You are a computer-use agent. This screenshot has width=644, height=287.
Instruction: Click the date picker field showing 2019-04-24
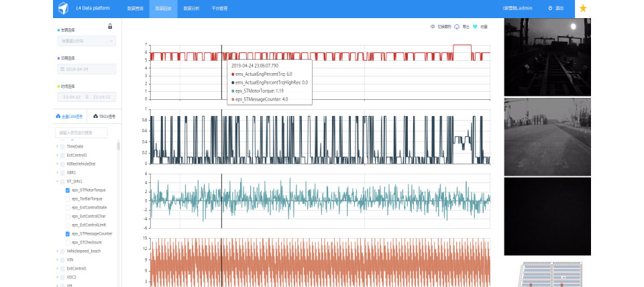pos(87,69)
